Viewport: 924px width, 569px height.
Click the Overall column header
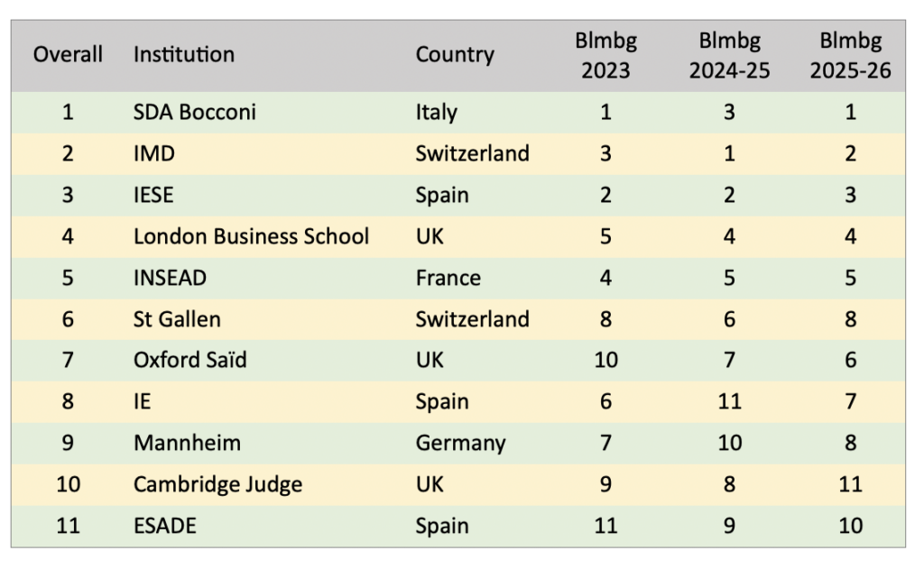coord(68,54)
